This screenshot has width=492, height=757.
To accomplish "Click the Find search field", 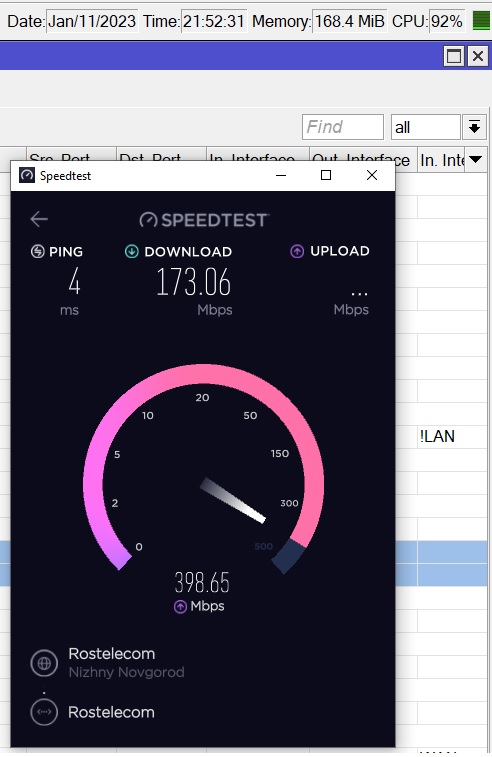I will coord(343,127).
